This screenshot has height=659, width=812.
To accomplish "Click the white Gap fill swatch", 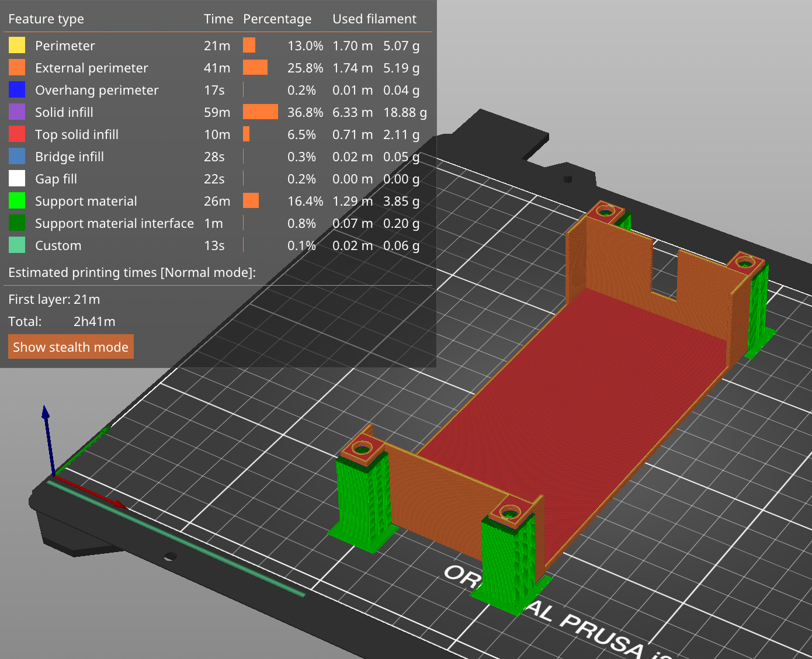I will coord(17,178).
